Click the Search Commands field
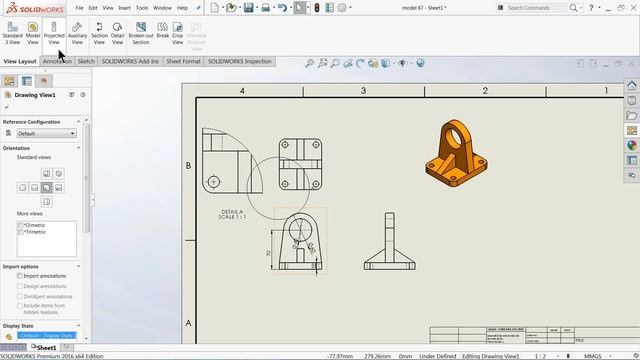Screen dimensions: 640x360 [536, 8]
